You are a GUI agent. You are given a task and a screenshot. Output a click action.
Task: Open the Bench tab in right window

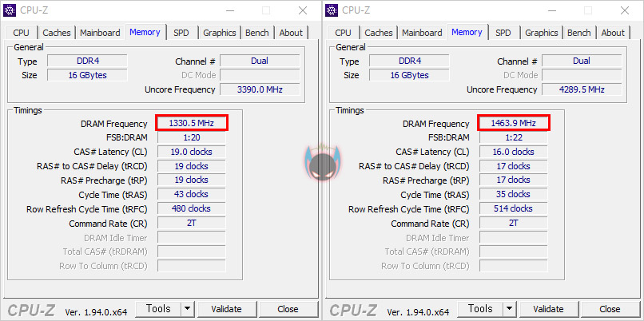tap(579, 33)
